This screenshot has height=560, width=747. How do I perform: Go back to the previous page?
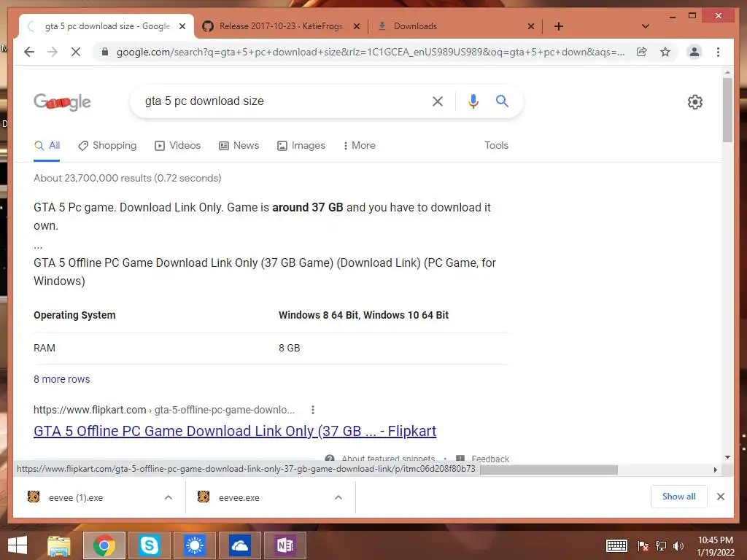(29, 52)
